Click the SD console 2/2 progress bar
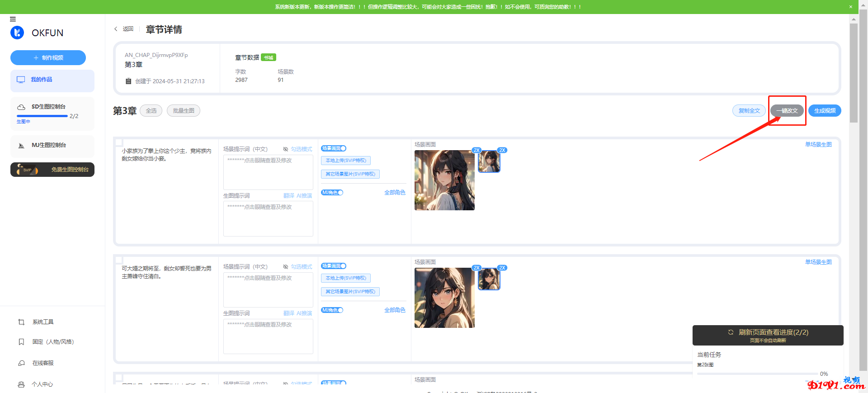868x393 pixels. point(42,116)
